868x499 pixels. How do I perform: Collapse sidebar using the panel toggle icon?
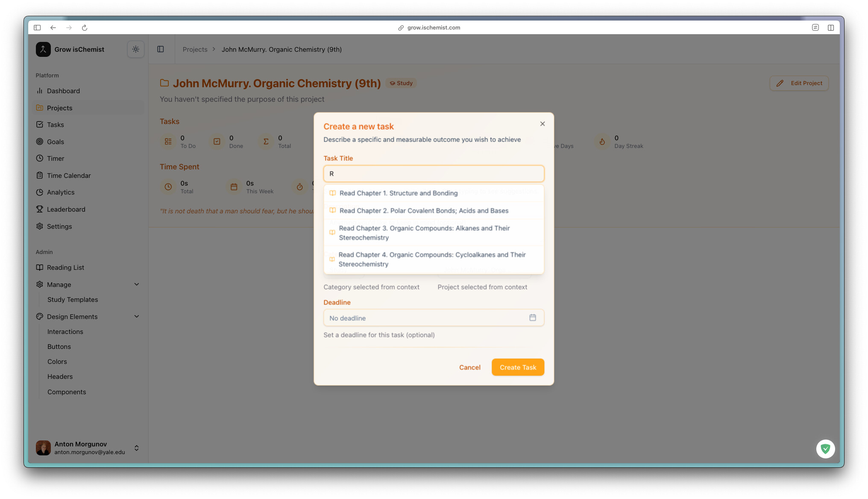pyautogui.click(x=161, y=49)
